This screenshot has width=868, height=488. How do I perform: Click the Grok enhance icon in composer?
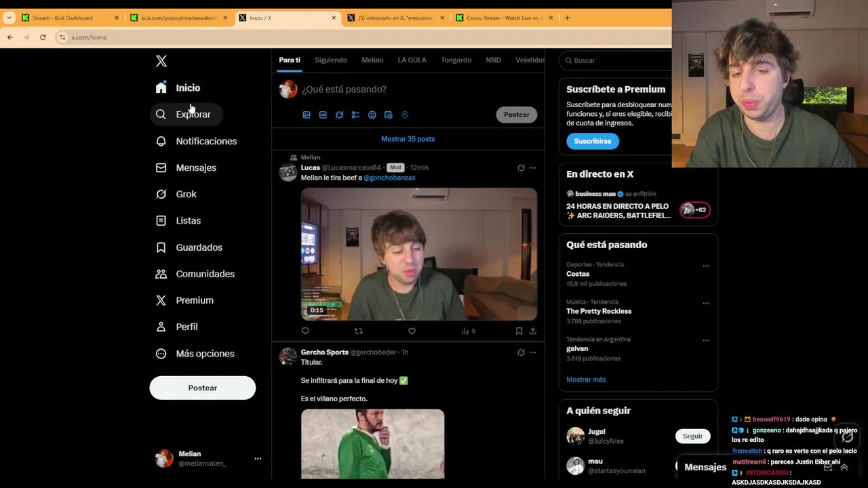point(339,115)
